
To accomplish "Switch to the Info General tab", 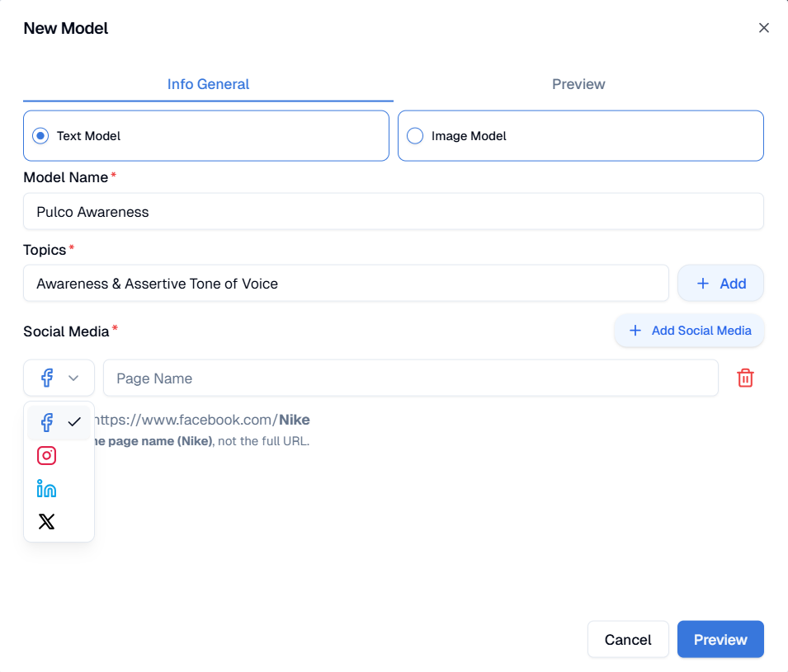I will pyautogui.click(x=208, y=84).
